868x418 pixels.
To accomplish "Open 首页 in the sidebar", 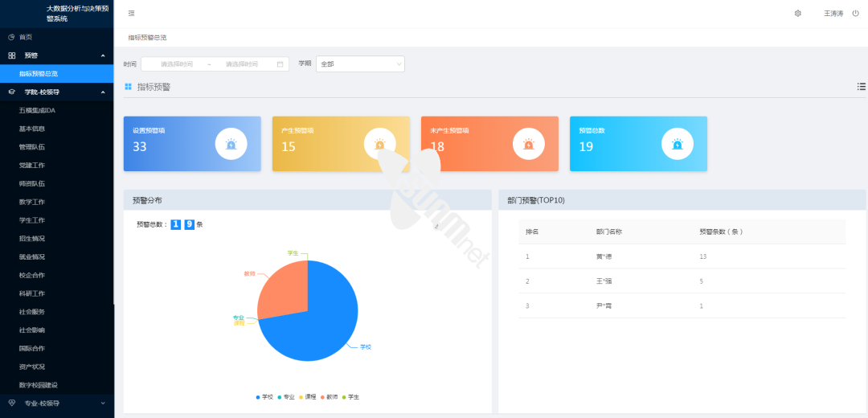I will click(26, 37).
